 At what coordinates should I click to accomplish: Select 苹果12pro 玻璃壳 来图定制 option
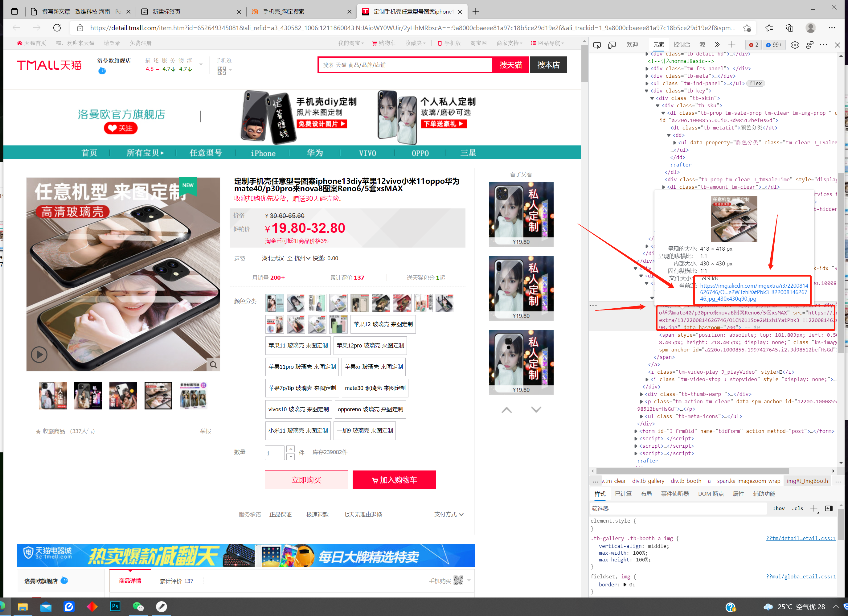pyautogui.click(x=370, y=346)
